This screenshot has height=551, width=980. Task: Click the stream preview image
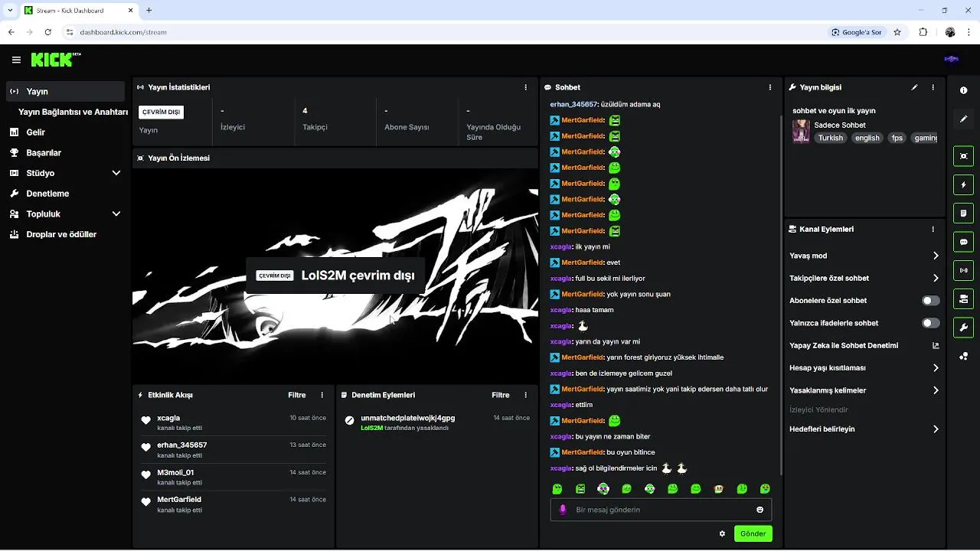335,275
